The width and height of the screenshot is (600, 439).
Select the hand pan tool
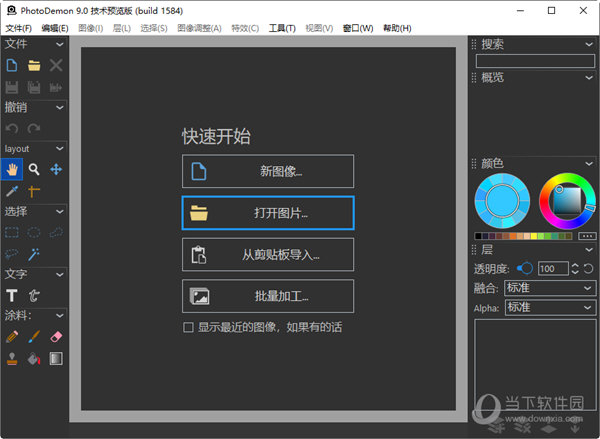point(12,169)
